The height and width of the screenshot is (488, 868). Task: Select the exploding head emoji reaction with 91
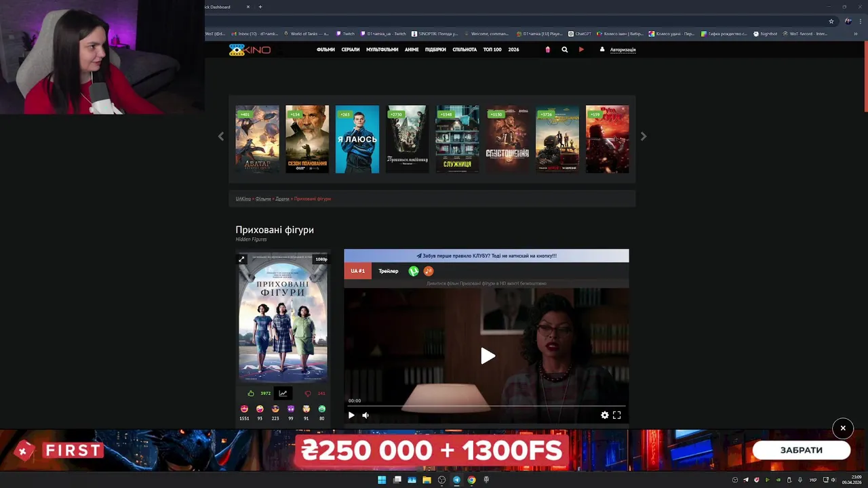[306, 409]
